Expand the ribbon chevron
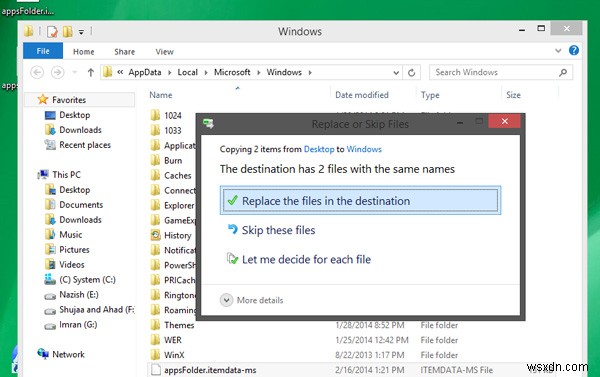The height and width of the screenshot is (377, 600). tap(558, 51)
